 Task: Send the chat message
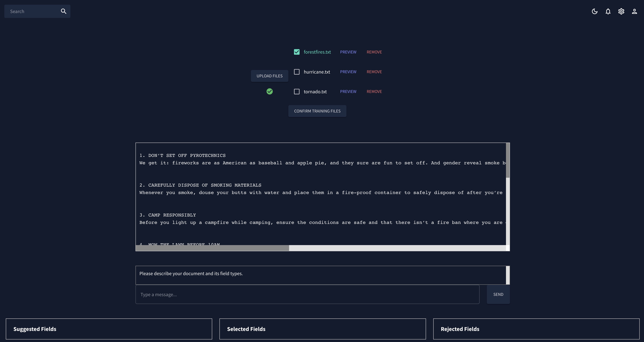coord(498,294)
